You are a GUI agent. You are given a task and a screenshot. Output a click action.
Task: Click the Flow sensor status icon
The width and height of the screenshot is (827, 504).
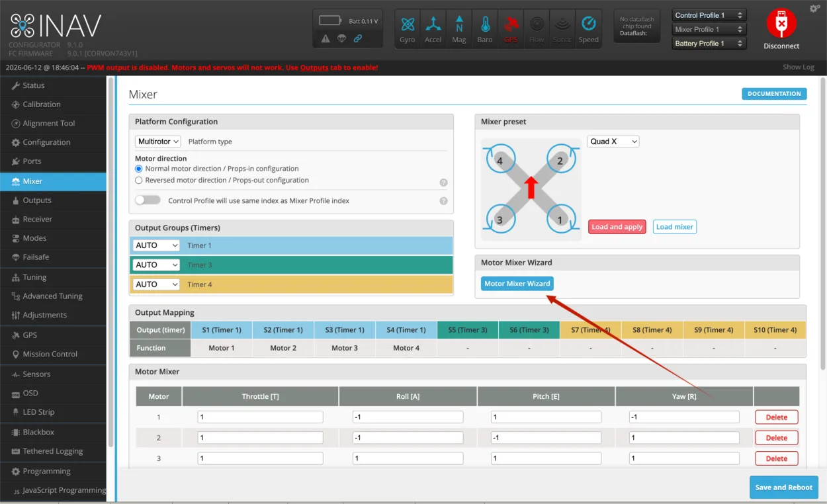click(x=537, y=28)
